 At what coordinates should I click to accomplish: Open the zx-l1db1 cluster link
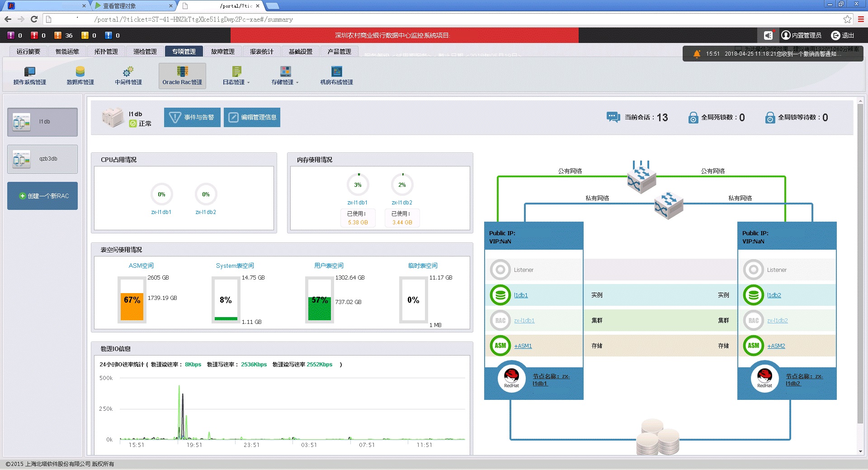tap(524, 321)
